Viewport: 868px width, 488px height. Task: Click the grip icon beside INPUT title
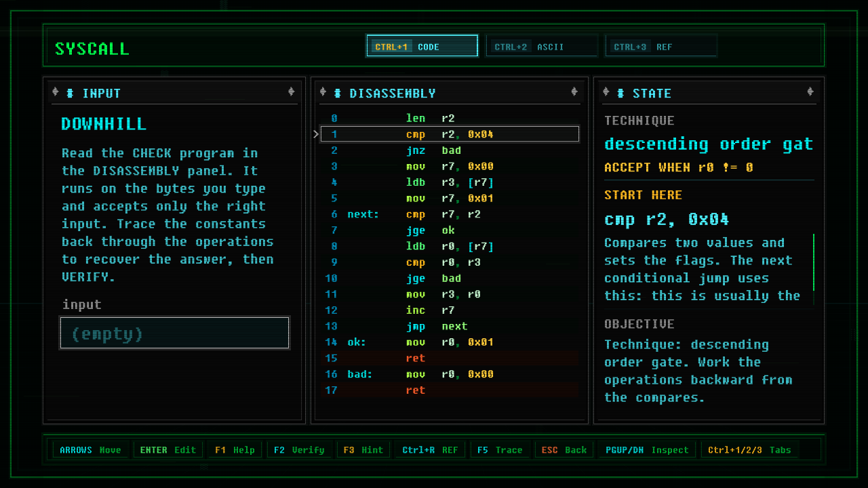[71, 93]
